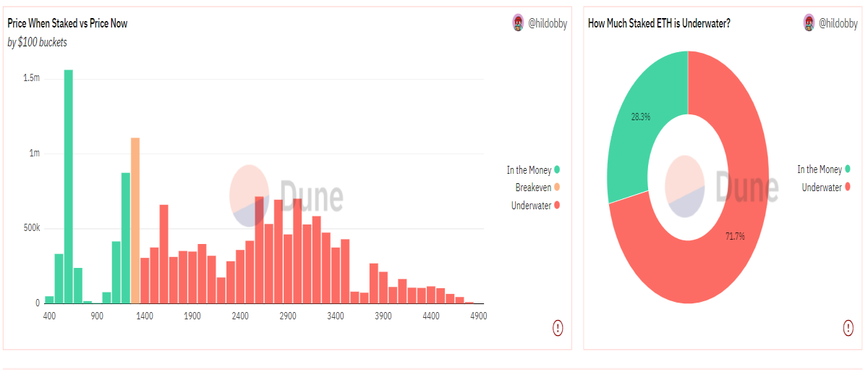Toggle Underwater series in bar chart legend
The image size is (868, 370).
point(536,206)
